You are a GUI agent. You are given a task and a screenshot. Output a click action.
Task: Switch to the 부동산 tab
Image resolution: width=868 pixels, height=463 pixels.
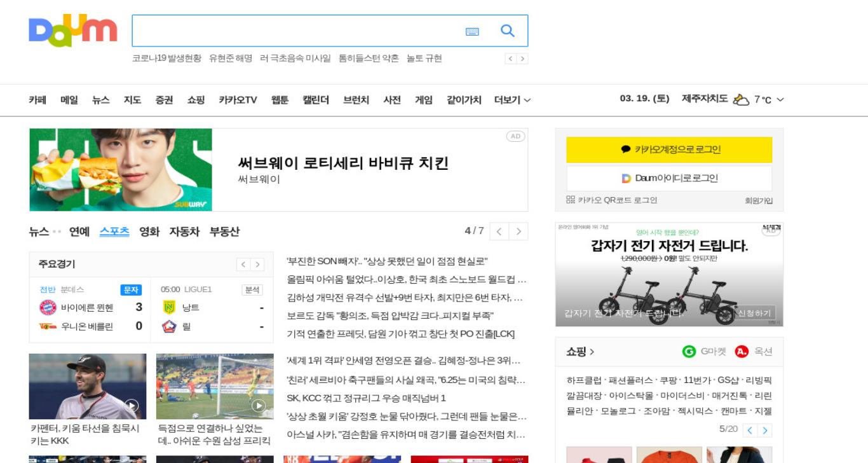[x=224, y=231]
